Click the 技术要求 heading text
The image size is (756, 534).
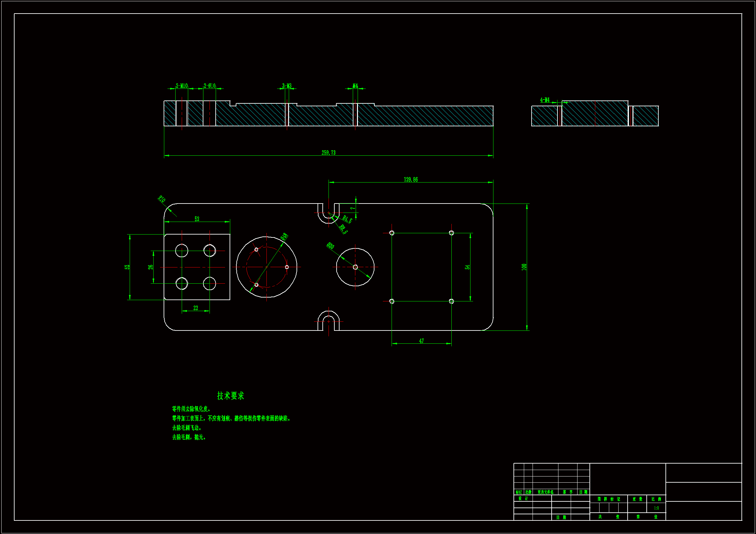(x=231, y=396)
